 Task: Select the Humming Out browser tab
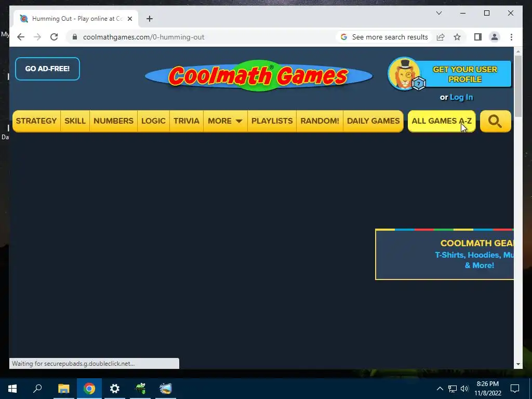tap(76, 19)
